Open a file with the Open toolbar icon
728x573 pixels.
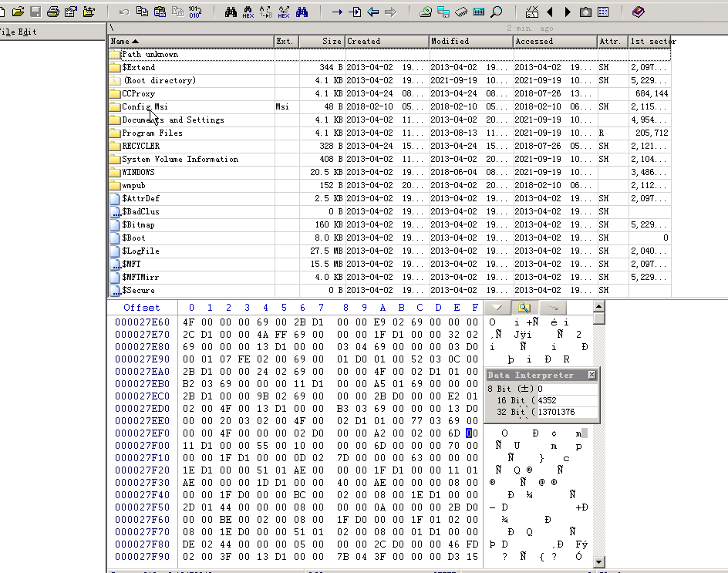[x=18, y=12]
